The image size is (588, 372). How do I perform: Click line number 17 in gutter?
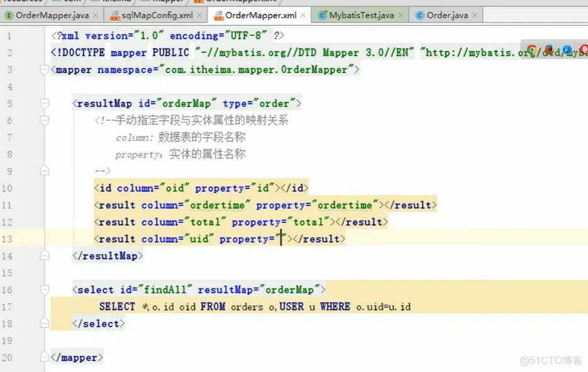pyautogui.click(x=7, y=307)
